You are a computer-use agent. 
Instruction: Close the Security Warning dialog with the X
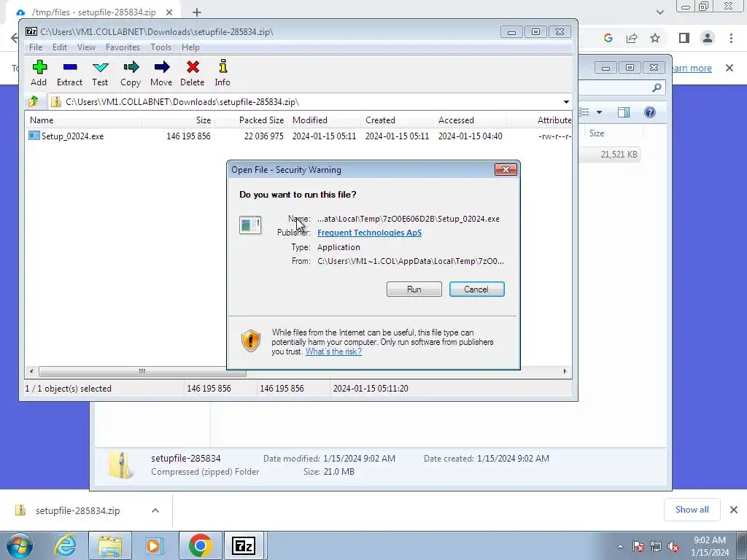click(x=506, y=169)
